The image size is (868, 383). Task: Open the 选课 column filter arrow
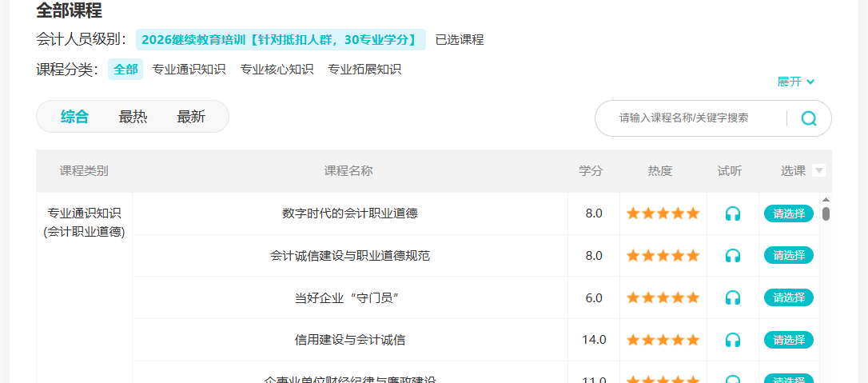818,171
